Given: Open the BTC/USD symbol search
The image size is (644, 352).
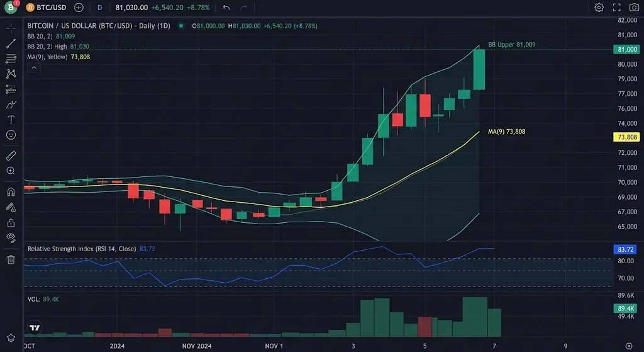Looking at the screenshot, I should click(46, 8).
